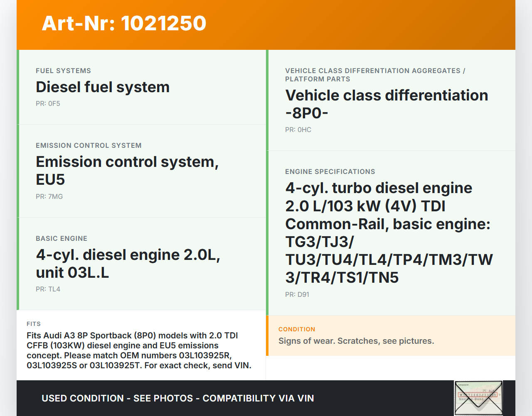This screenshot has height=416, width=532.
Task: Click the PR: TL4 code
Action: [48, 289]
